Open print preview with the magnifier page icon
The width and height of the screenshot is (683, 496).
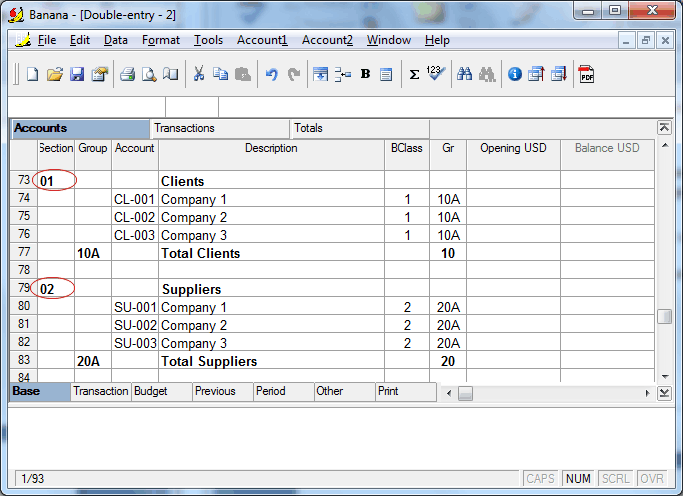(149, 74)
